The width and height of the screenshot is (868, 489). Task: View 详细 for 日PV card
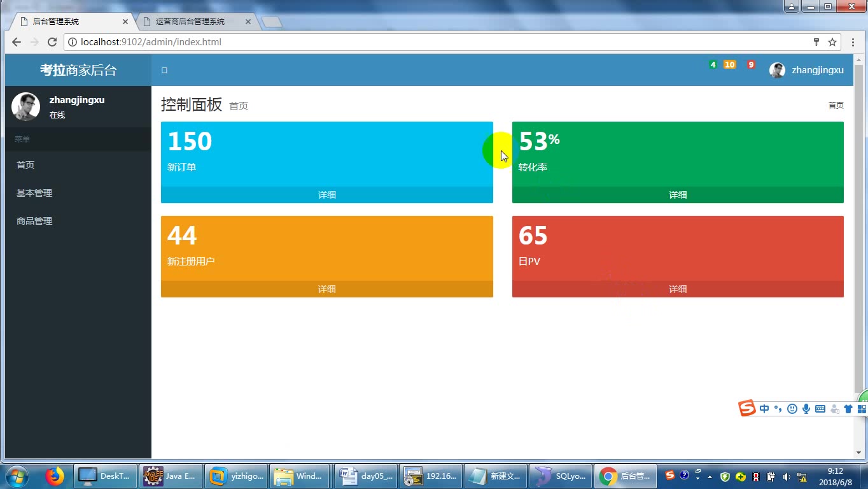pos(678,289)
